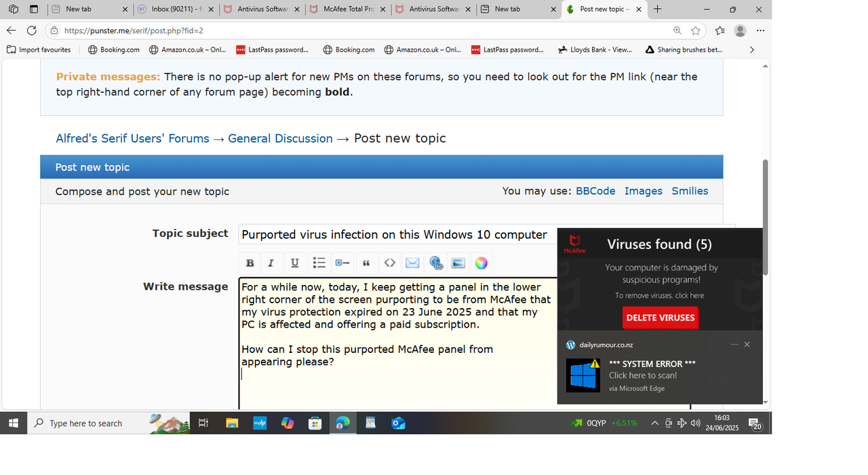Open Edge Settings and more menu
Image resolution: width=868 pixels, height=475 pixels.
click(x=761, y=31)
